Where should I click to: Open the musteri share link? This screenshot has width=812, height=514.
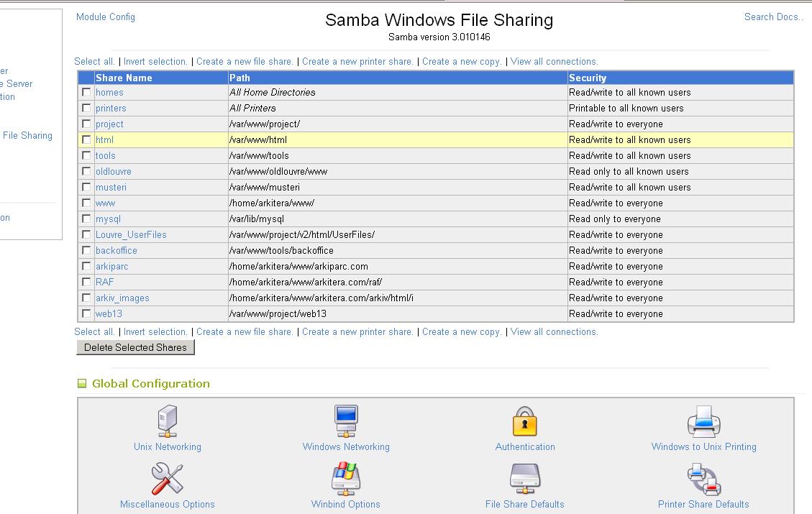pyautogui.click(x=111, y=188)
